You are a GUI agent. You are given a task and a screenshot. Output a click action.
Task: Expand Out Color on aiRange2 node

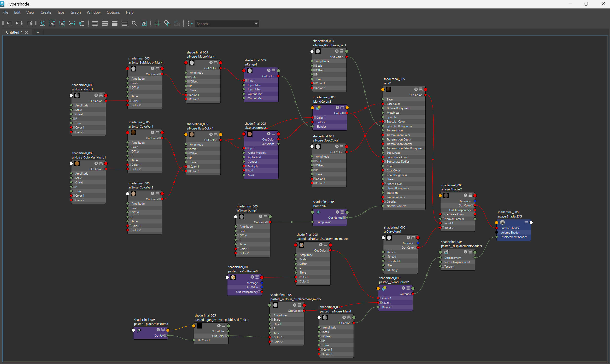click(x=276, y=76)
